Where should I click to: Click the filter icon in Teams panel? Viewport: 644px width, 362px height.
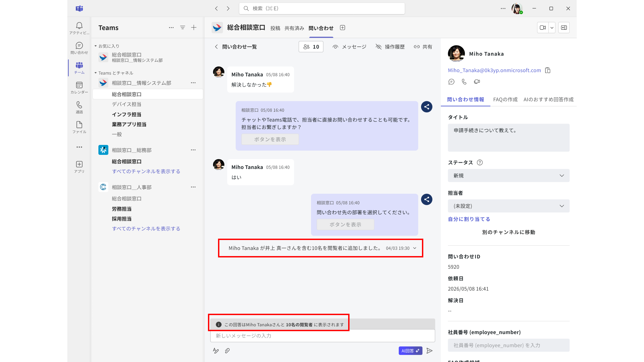pos(183,27)
